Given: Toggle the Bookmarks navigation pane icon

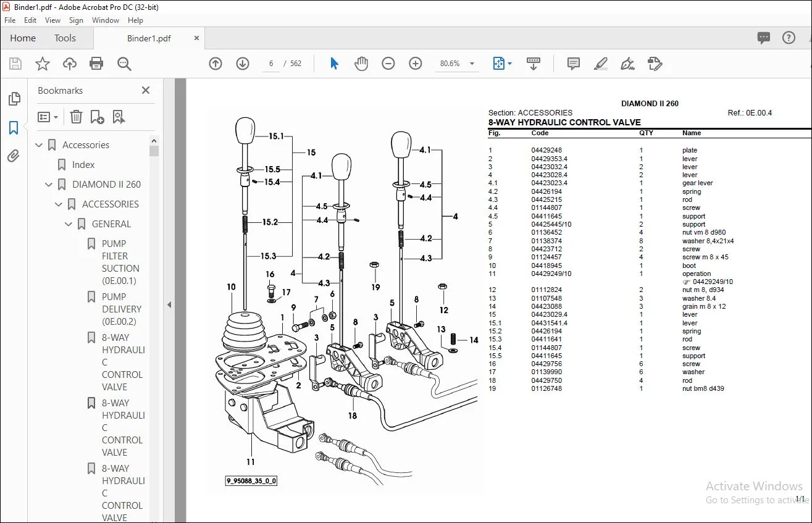Looking at the screenshot, I should click(14, 128).
